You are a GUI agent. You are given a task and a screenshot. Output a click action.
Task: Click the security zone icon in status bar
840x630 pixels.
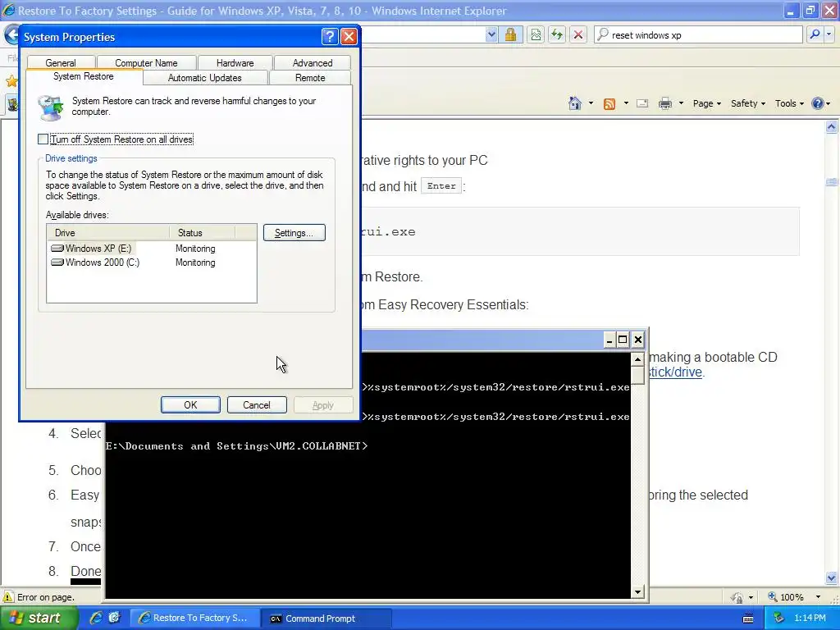[x=737, y=597]
